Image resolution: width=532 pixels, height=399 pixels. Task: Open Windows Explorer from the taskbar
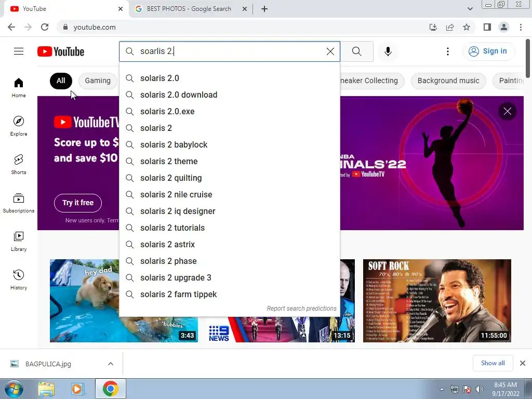pyautogui.click(x=46, y=389)
